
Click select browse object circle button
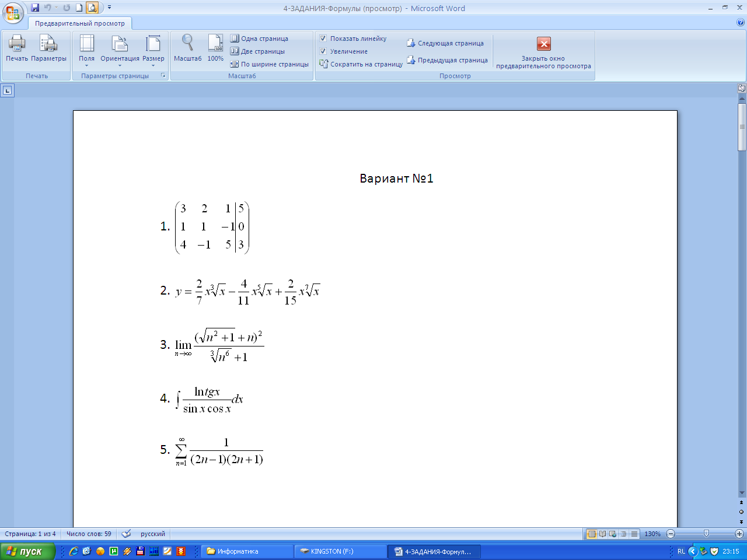tap(742, 512)
